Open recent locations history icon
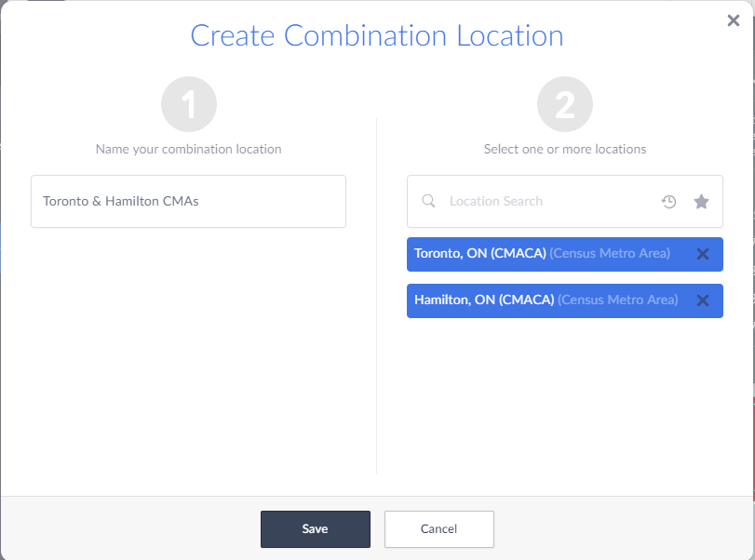Viewport: 755px width, 560px height. [668, 202]
